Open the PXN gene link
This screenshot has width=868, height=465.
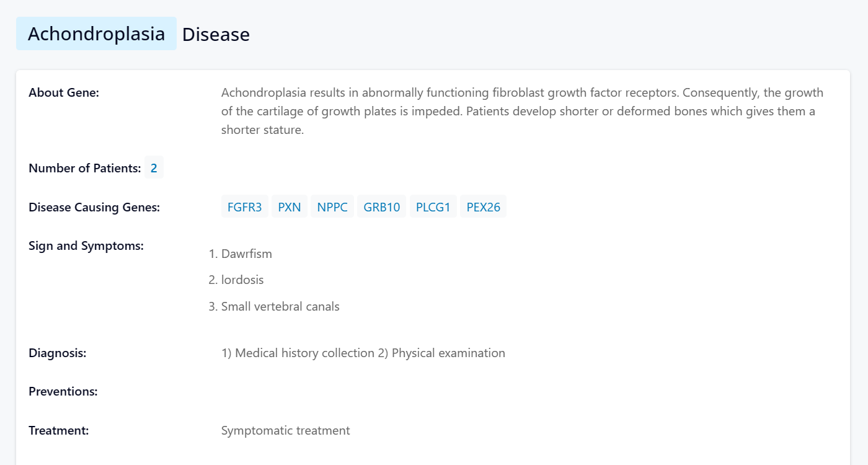(289, 207)
